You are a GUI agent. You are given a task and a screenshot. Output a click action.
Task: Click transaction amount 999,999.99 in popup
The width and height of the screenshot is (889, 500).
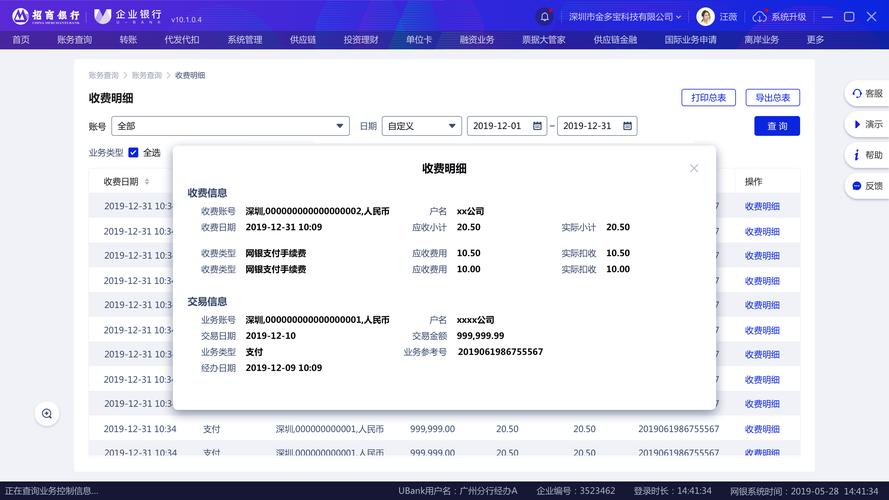point(480,336)
